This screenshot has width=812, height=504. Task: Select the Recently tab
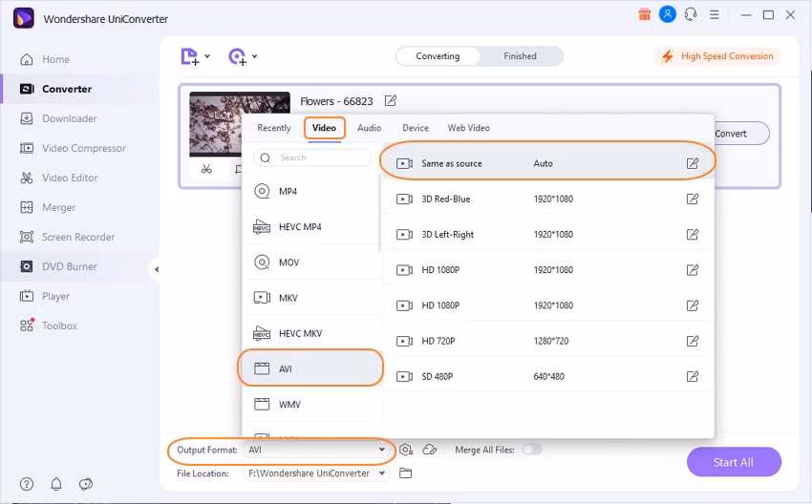click(x=274, y=128)
